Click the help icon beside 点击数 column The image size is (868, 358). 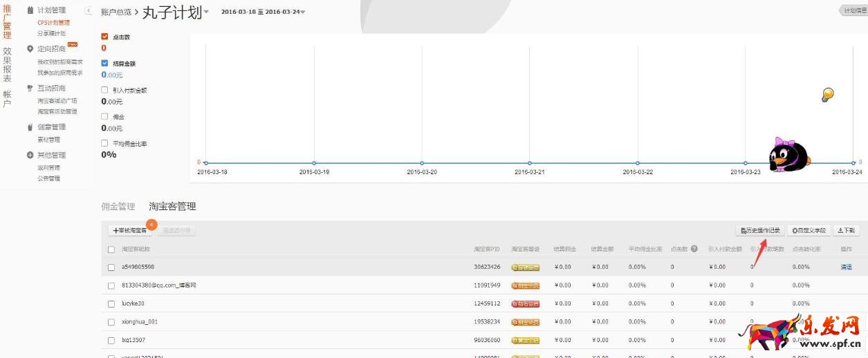[x=694, y=249]
